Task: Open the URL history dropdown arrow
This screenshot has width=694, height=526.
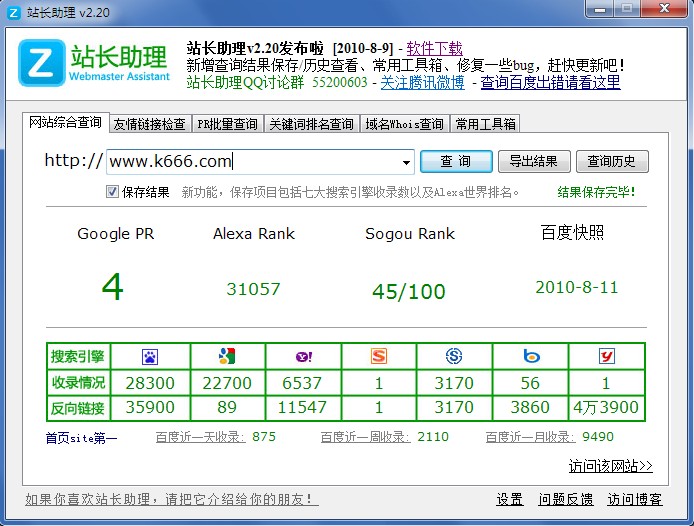Action: [x=406, y=162]
